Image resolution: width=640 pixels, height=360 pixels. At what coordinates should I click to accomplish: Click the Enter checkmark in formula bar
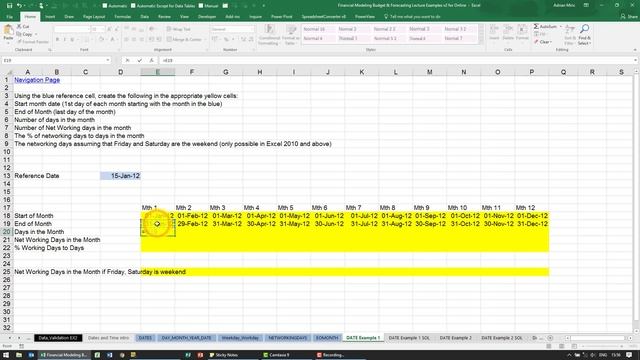[140, 60]
